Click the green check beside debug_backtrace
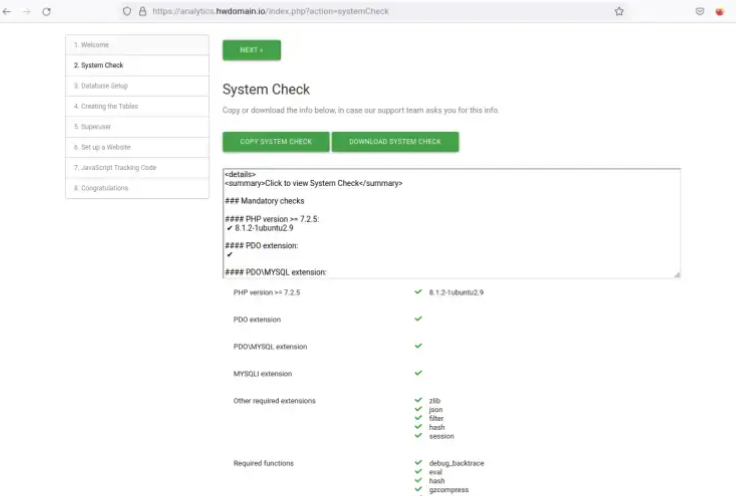736x496 pixels. click(418, 463)
